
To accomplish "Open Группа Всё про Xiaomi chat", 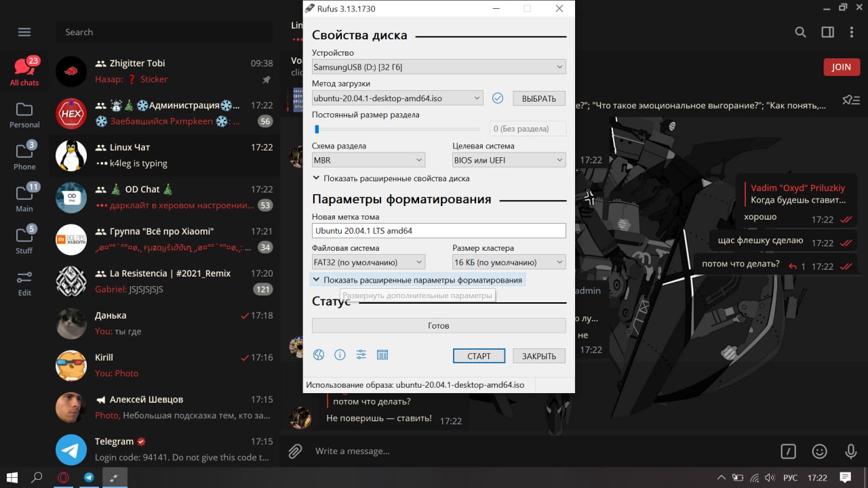I will [165, 239].
